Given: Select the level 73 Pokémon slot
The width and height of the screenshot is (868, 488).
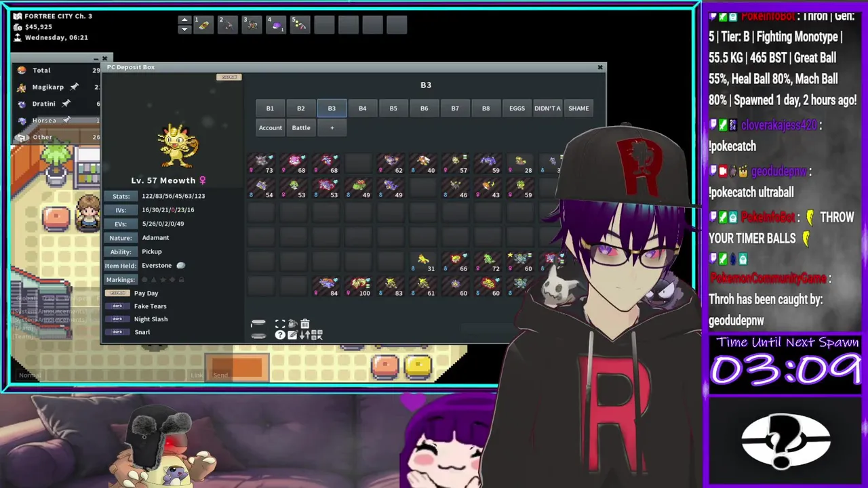Looking at the screenshot, I should [x=261, y=163].
